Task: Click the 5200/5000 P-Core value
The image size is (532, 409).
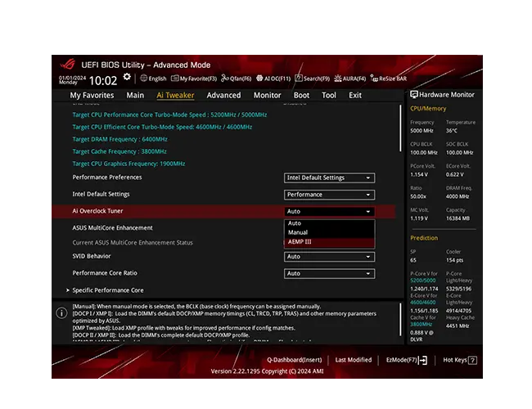Action: point(423,281)
